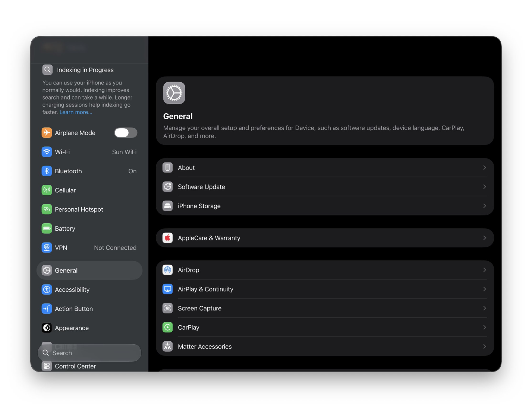Click the Sun WiFi network name
This screenshot has width=532, height=411.
click(x=124, y=152)
